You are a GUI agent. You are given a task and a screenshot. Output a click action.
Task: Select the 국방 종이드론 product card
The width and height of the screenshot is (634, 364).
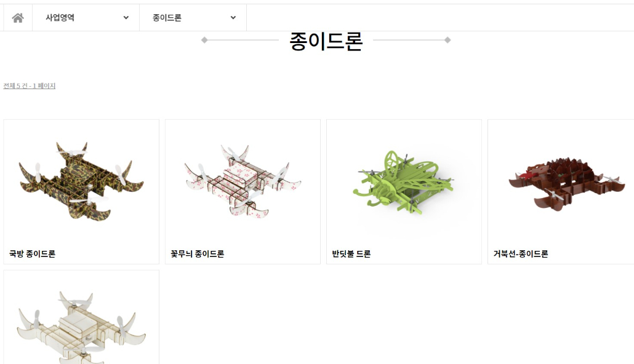(81, 192)
